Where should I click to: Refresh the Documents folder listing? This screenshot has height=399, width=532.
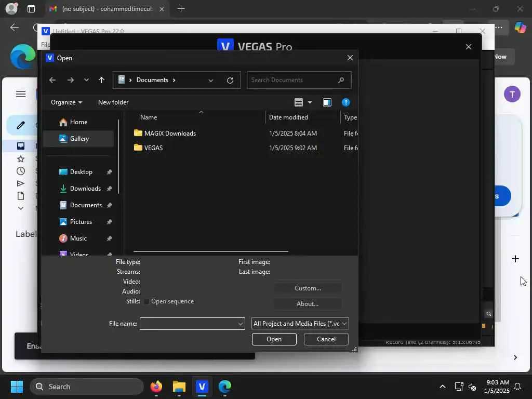[230, 81]
